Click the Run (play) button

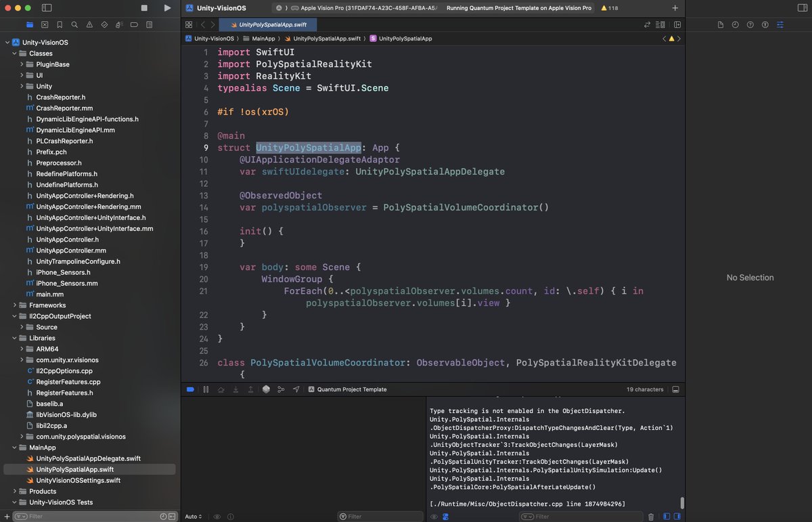point(167,7)
